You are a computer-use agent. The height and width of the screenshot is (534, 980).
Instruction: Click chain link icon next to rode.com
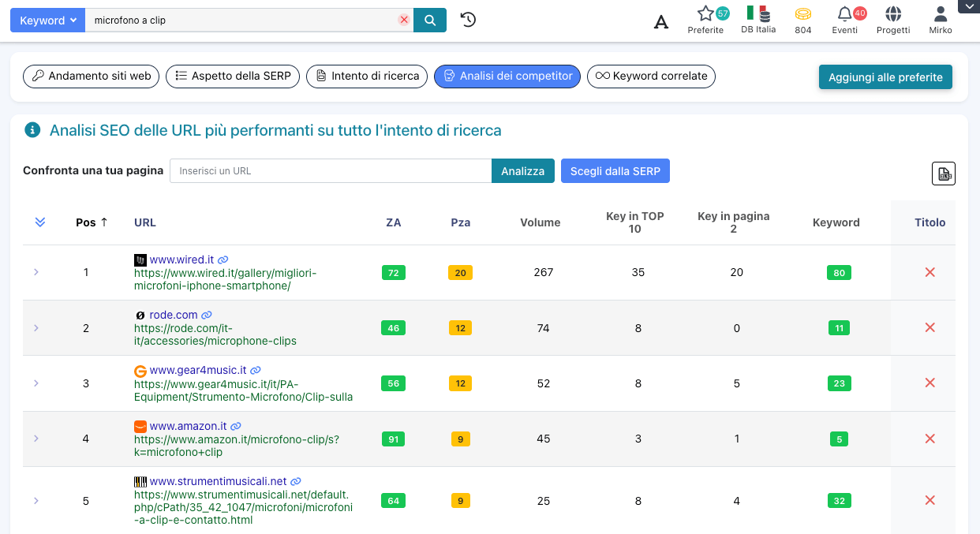[x=207, y=315]
